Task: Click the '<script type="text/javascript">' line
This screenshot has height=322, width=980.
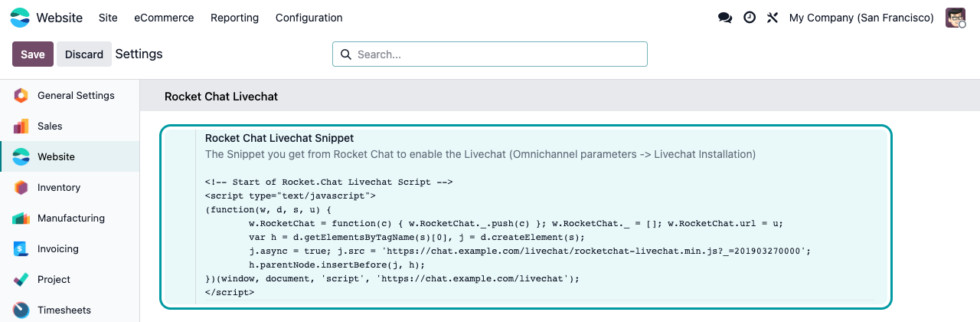Action: [290, 195]
